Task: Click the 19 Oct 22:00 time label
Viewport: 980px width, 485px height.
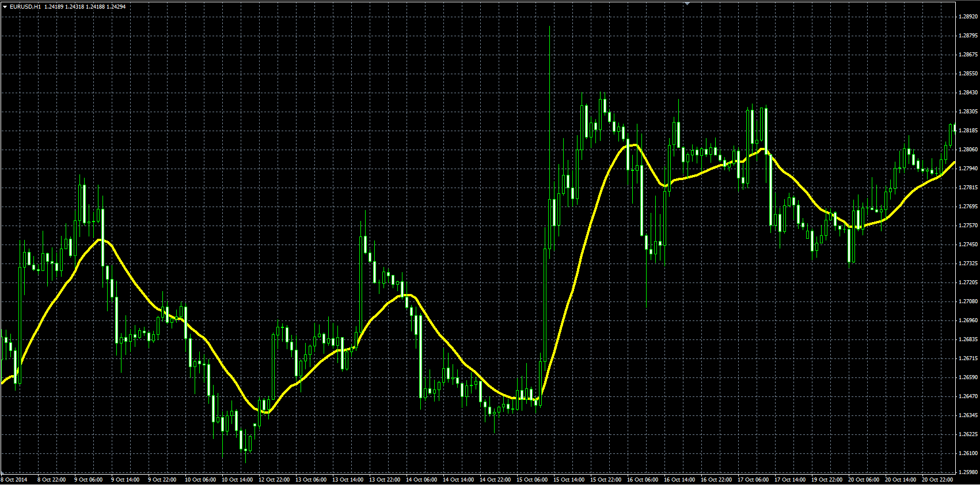Action: click(827, 480)
